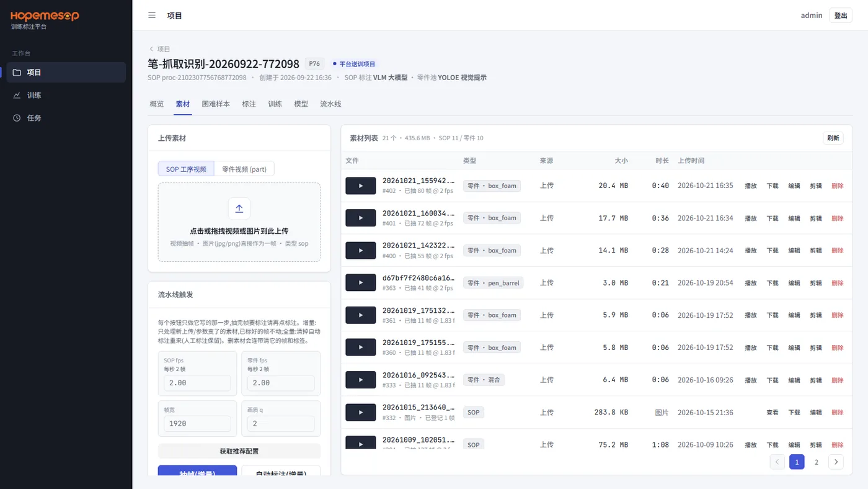This screenshot has width=868, height=489.
Task: Switch to the 困难样本 tab
Action: click(x=216, y=104)
